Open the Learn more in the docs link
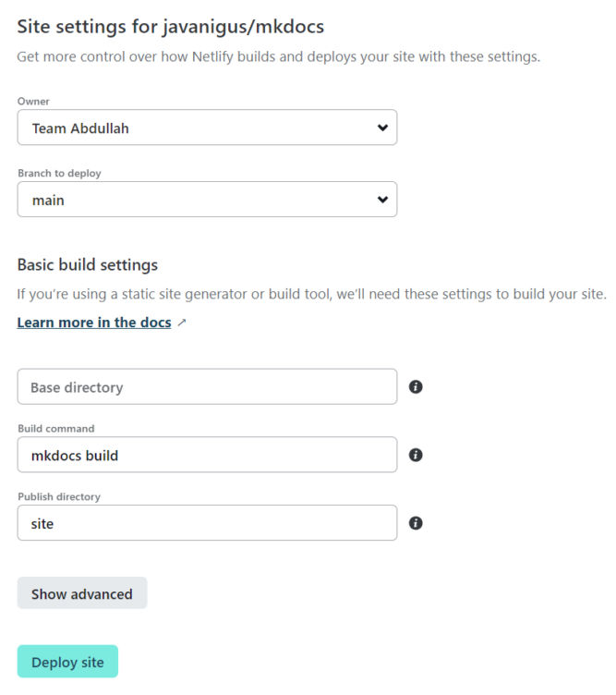 coord(94,323)
